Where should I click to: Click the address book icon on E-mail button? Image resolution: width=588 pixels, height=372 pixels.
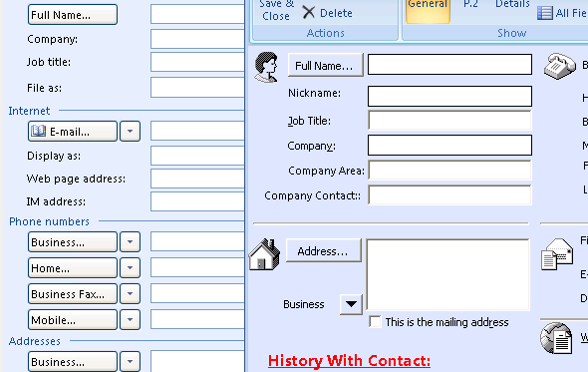38,131
